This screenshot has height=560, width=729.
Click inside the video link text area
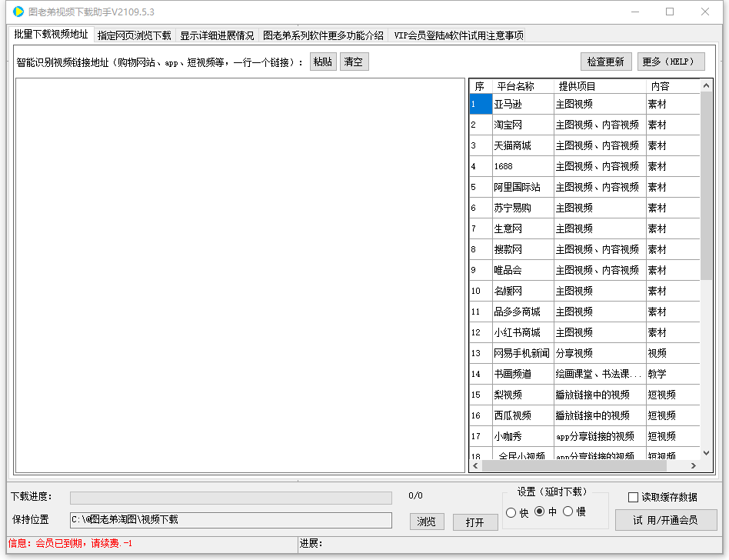tap(241, 275)
